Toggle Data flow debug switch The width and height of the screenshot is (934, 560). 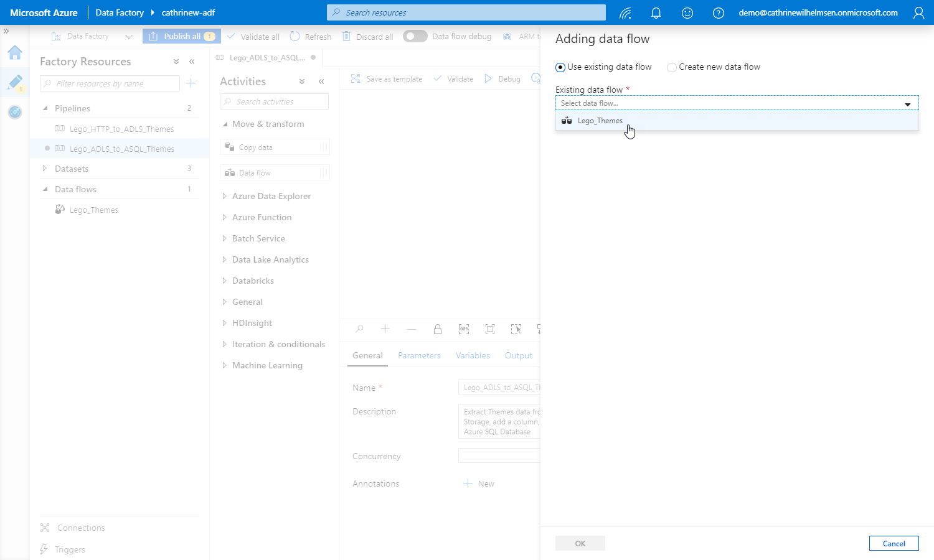coord(415,36)
